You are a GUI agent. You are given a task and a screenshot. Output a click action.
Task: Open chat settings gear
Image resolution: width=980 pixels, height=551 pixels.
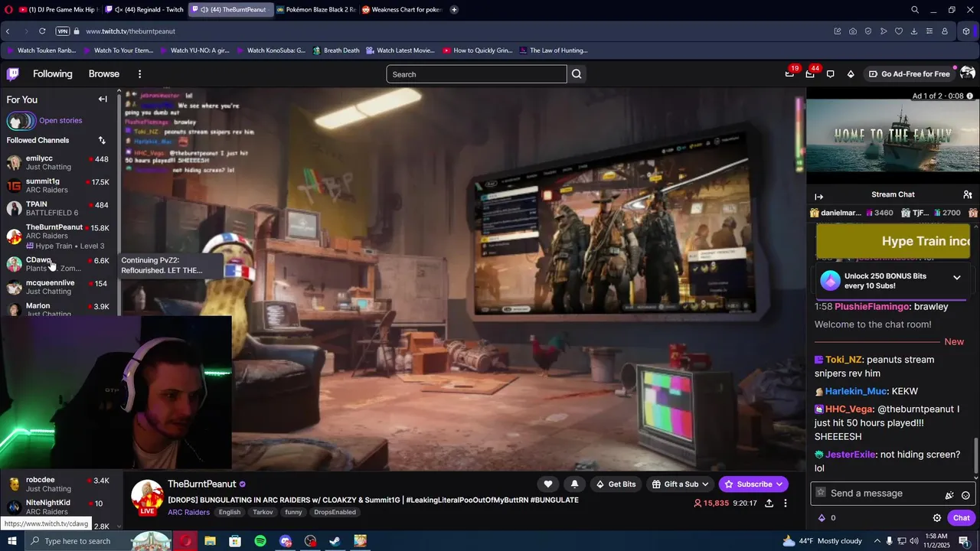point(936,518)
